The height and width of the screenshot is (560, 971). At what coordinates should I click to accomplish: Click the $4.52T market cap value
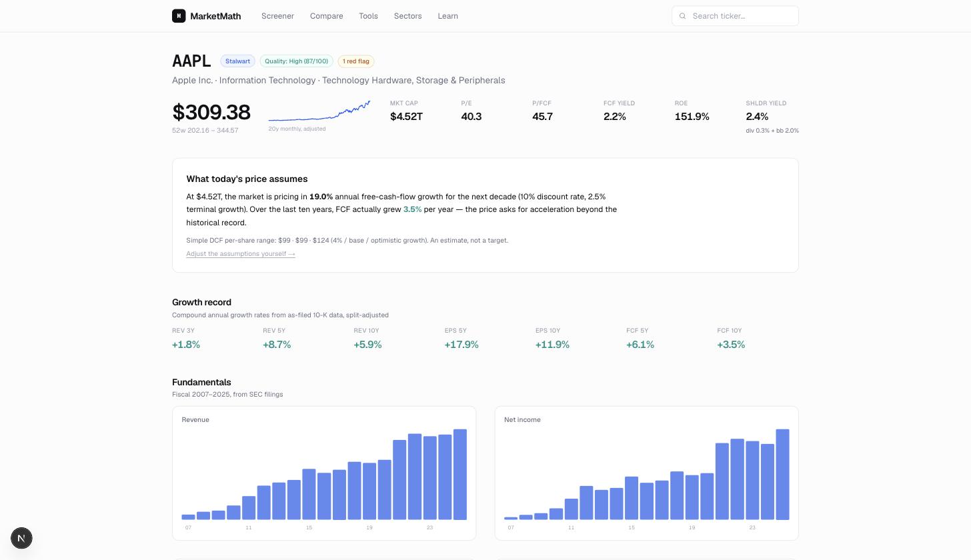coord(406,117)
